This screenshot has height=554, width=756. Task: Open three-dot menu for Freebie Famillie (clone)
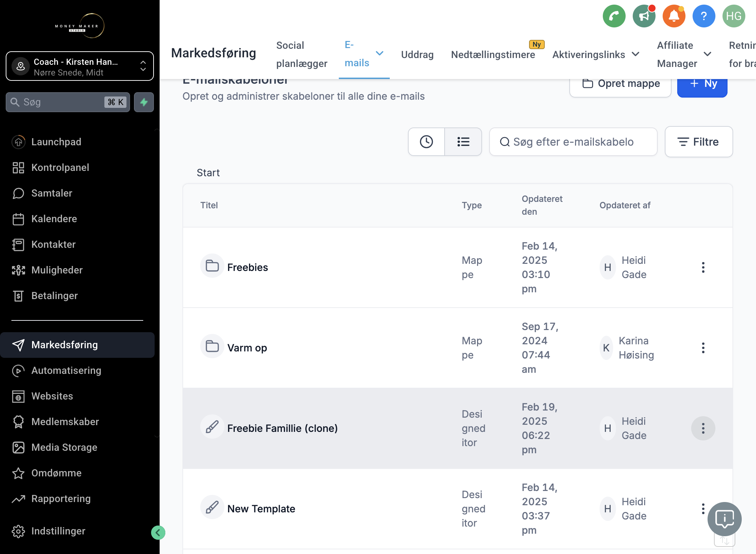703,428
